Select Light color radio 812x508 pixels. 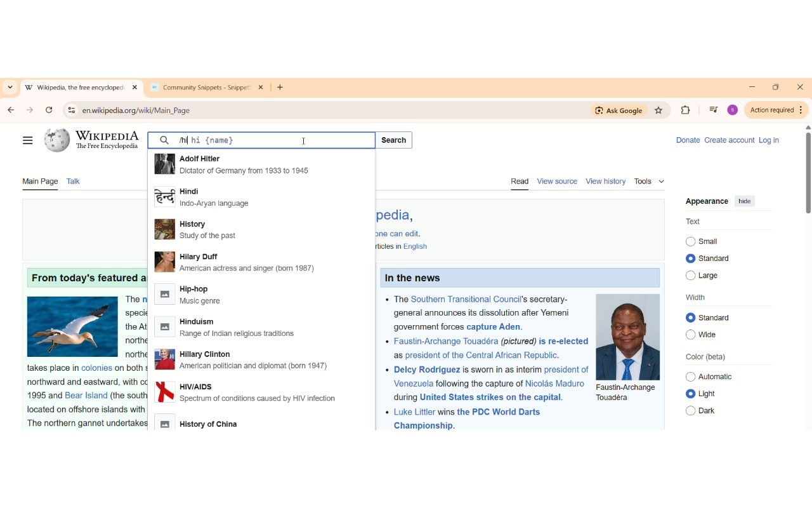tap(691, 394)
